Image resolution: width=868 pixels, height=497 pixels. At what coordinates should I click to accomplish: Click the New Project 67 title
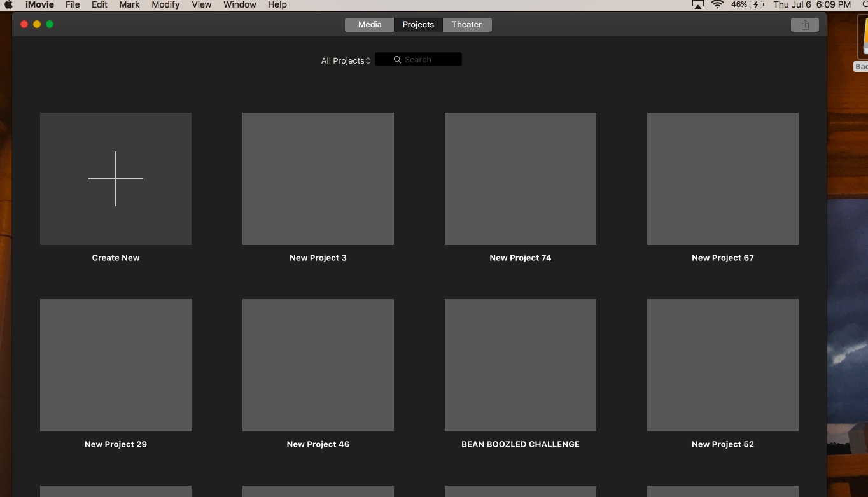click(723, 258)
